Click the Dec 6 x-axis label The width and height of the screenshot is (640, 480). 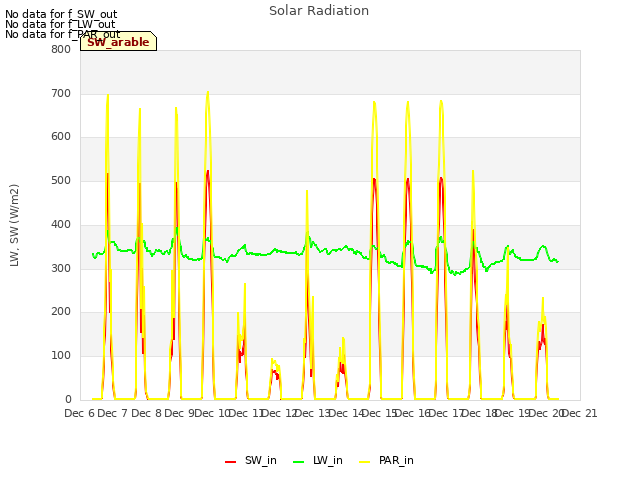[x=80, y=413]
